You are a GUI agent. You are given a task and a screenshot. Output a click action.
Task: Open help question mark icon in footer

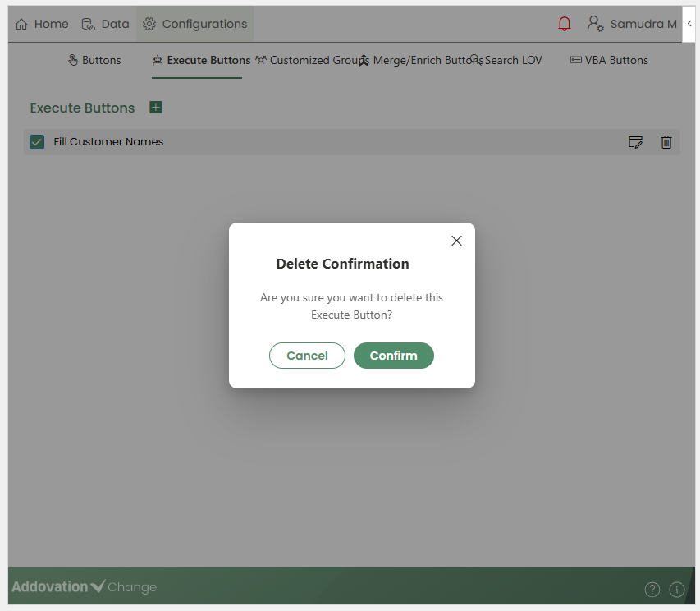pos(652,589)
